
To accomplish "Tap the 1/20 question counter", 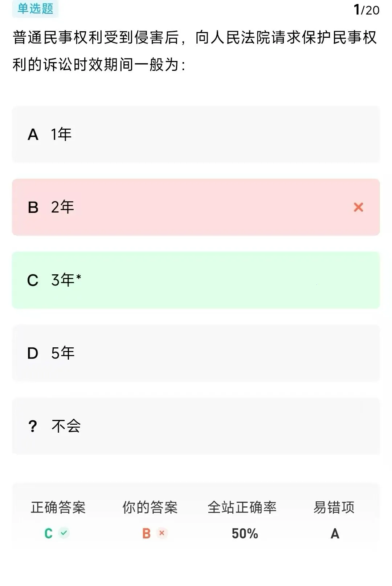I will point(366,10).
